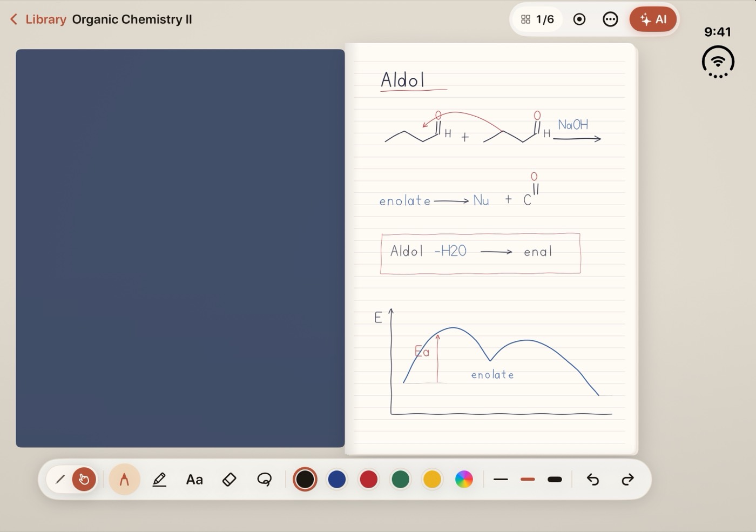Choose the medium stroke width
The height and width of the screenshot is (532, 756).
[x=528, y=479]
